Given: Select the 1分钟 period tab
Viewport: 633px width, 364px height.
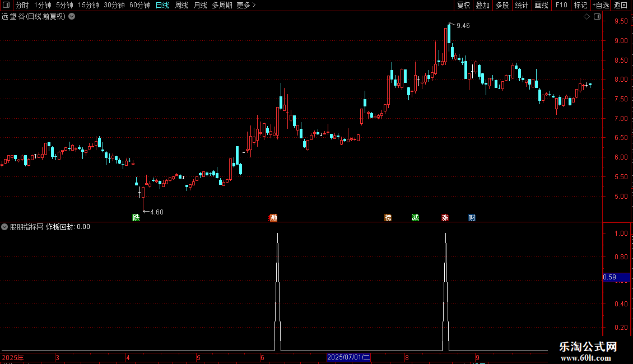Looking at the screenshot, I should click(x=43, y=5).
